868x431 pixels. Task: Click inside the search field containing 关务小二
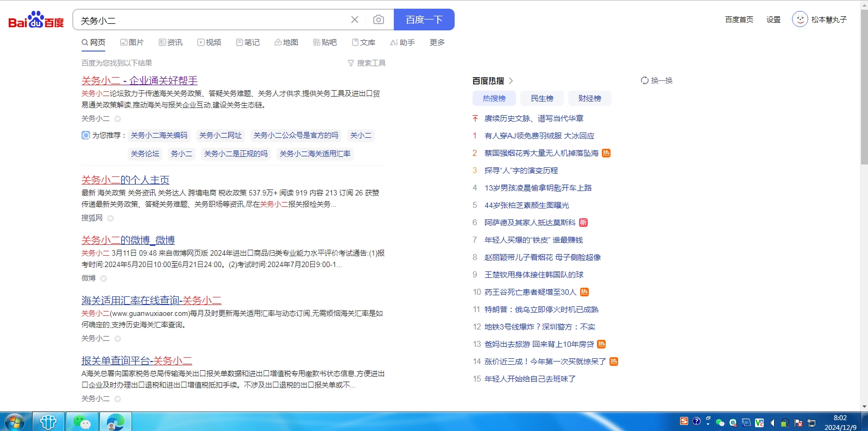pos(212,20)
